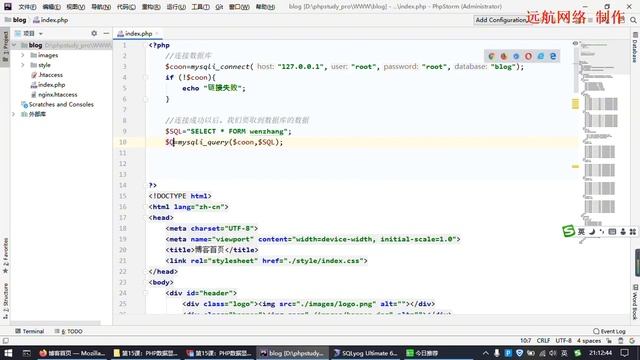Viewport: 640px width, 360px height.
Task: Open the Terminal tool window tab
Action: coord(29,331)
